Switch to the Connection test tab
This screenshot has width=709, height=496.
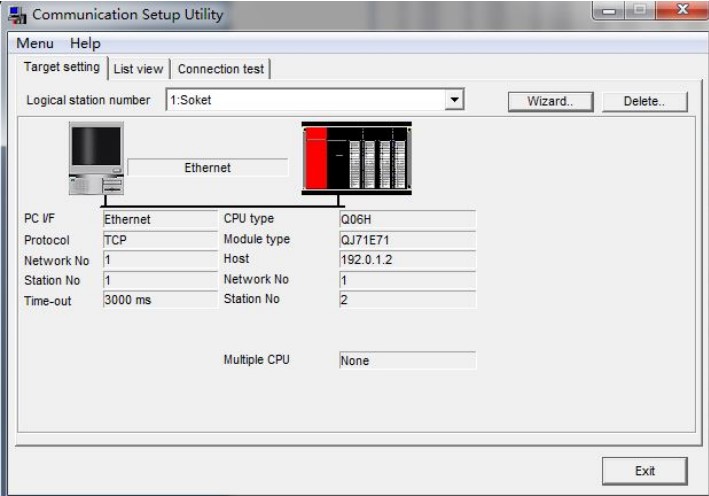coord(221,69)
